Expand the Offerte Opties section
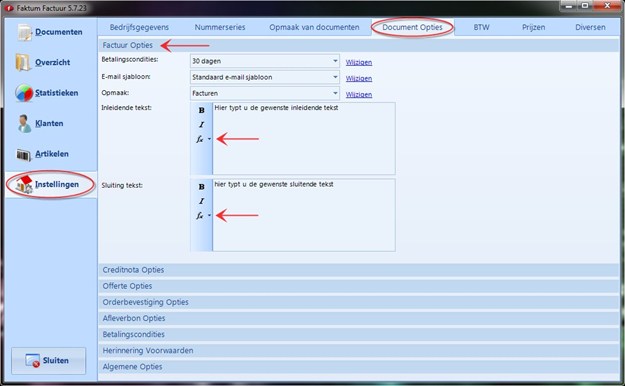Image resolution: width=625 pixels, height=386 pixels. (x=358, y=286)
